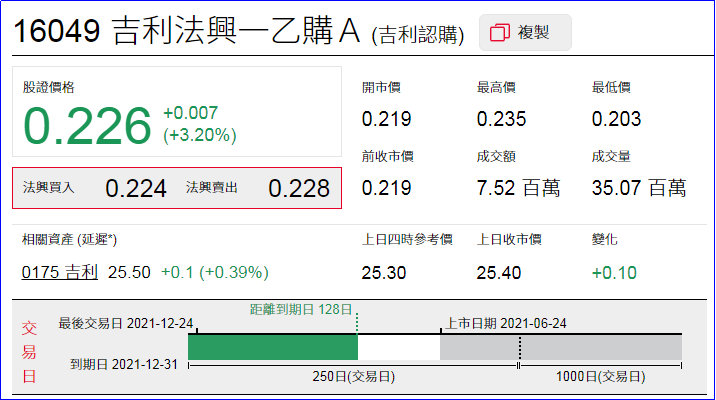Image resolution: width=716 pixels, height=400 pixels.
Task: Click the 最後交易日 2021-12-24 label
Action: [x=126, y=324]
